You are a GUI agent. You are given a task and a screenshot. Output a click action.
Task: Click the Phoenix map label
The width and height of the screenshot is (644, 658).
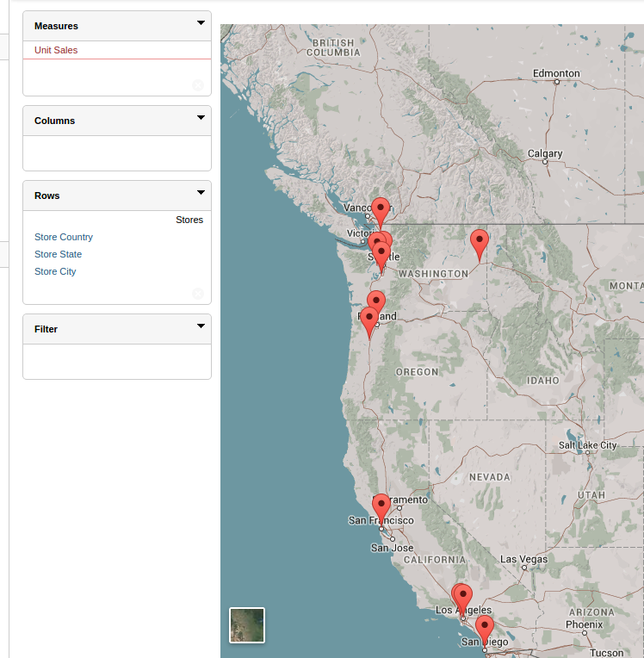point(584,624)
